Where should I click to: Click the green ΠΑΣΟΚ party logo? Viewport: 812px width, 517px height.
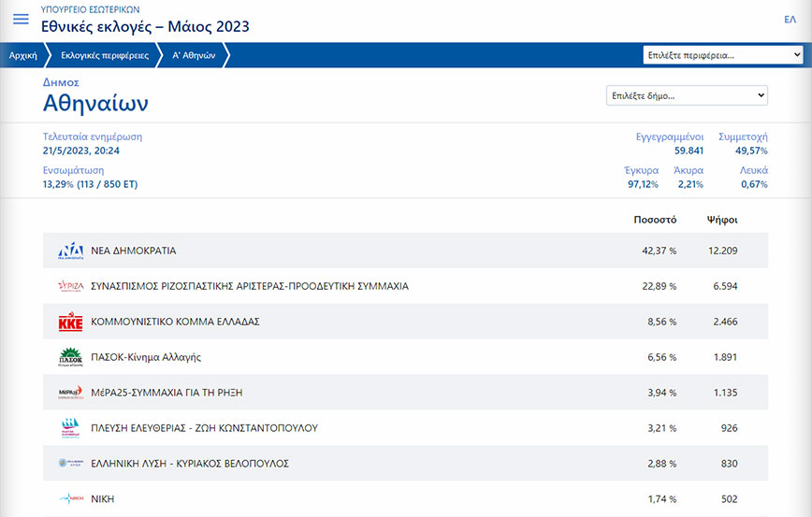pyautogui.click(x=71, y=357)
